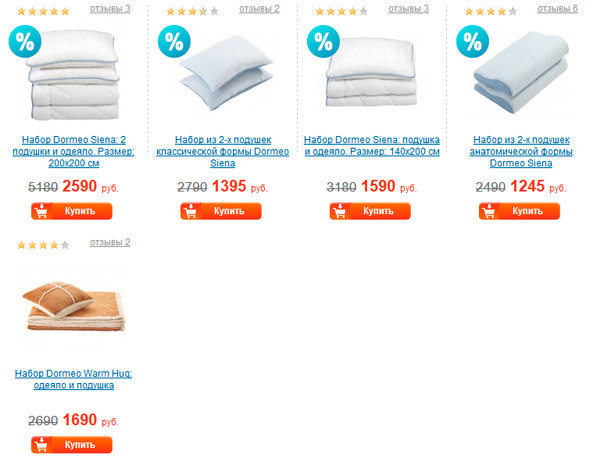600x462 pixels.
Task: Buy the Warm Hug set for 1690
Action: [72, 445]
